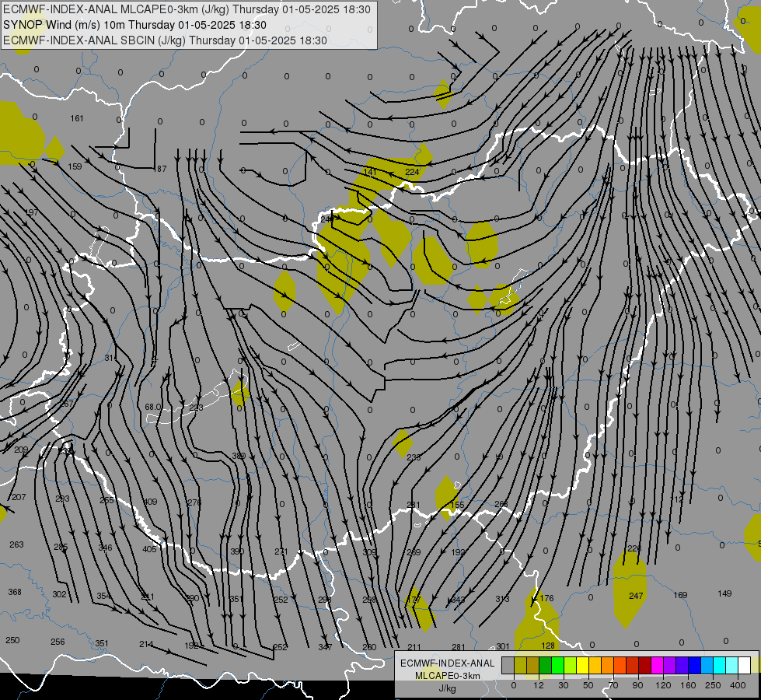Click the legend tick label 400

[738, 685]
